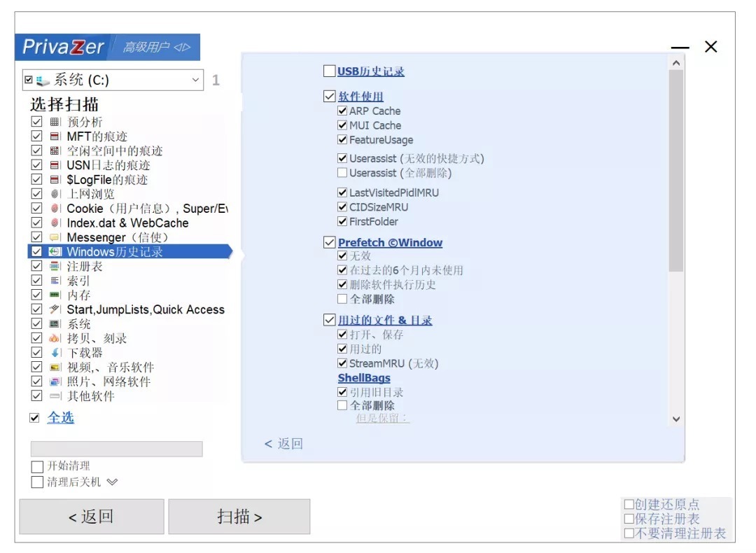The width and height of the screenshot is (756, 553).
Task: Open the Prefetch ©Window section link
Action: click(390, 243)
